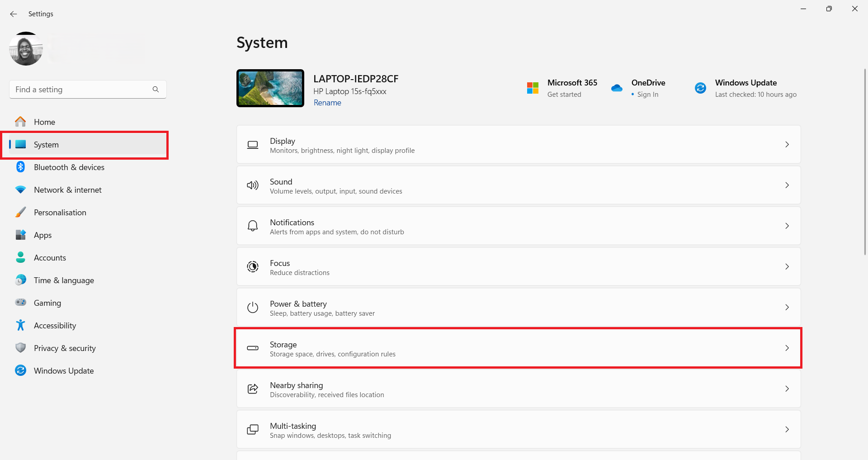The width and height of the screenshot is (868, 460).
Task: Click the Focus icon
Action: (253, 266)
